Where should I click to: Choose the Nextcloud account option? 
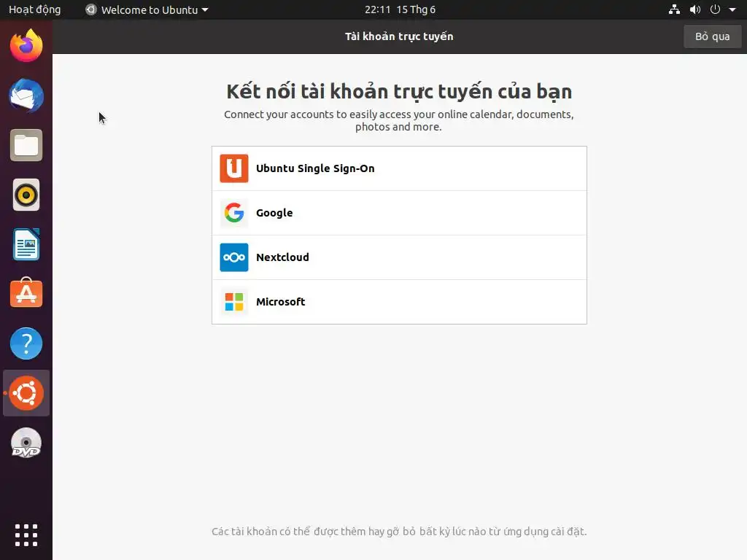(x=399, y=257)
